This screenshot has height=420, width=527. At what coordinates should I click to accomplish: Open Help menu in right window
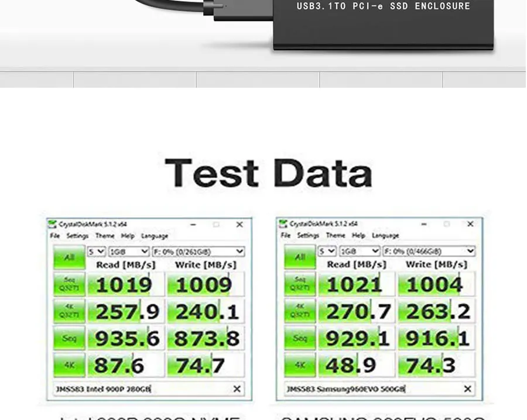358,235
